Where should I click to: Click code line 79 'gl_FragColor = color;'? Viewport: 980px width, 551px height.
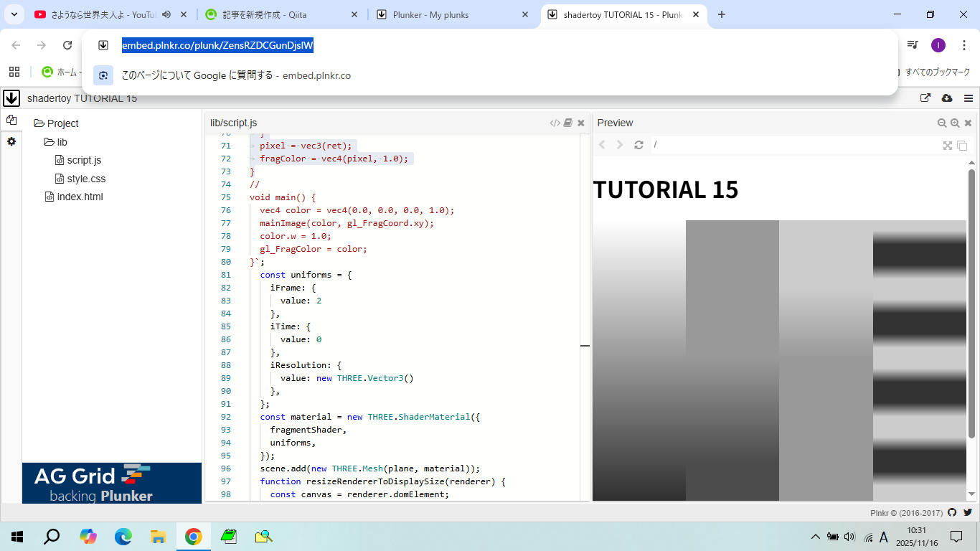[314, 249]
